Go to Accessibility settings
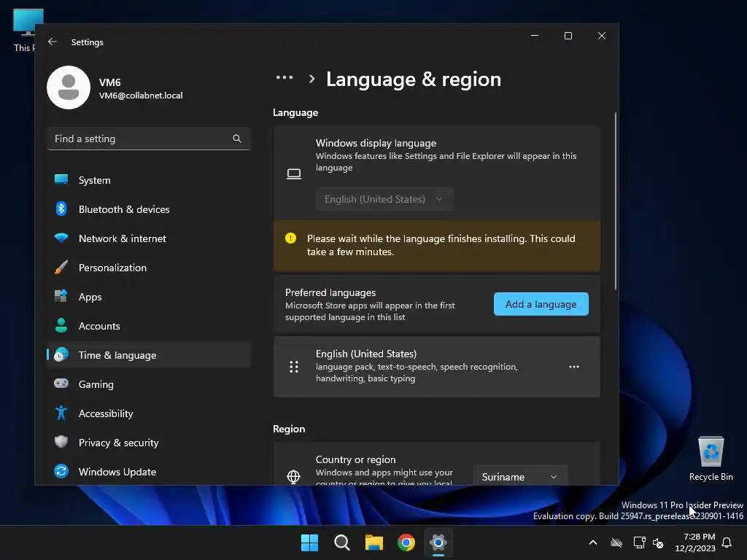Viewport: 747px width, 560px height. pos(149,413)
